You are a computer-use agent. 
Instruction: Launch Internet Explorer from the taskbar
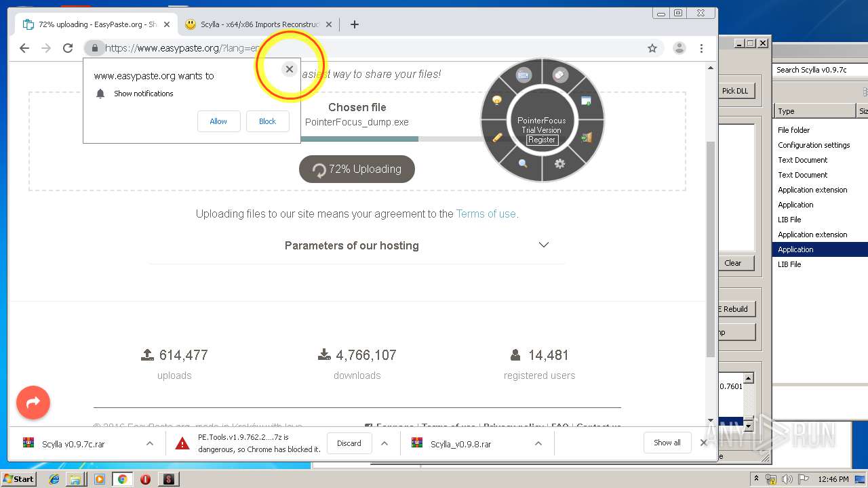pos(54,479)
